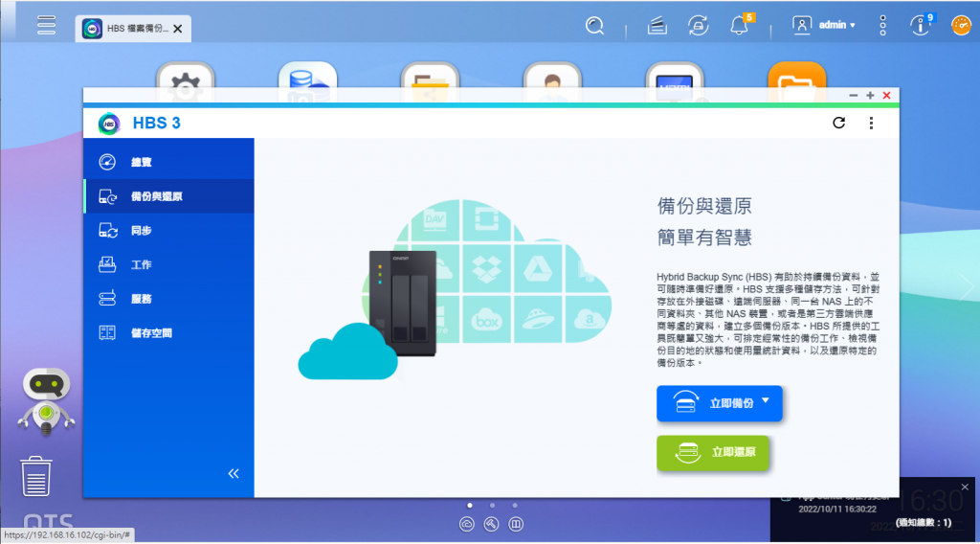980x544 pixels.
Task: Open 服務 services section
Action: (168, 299)
